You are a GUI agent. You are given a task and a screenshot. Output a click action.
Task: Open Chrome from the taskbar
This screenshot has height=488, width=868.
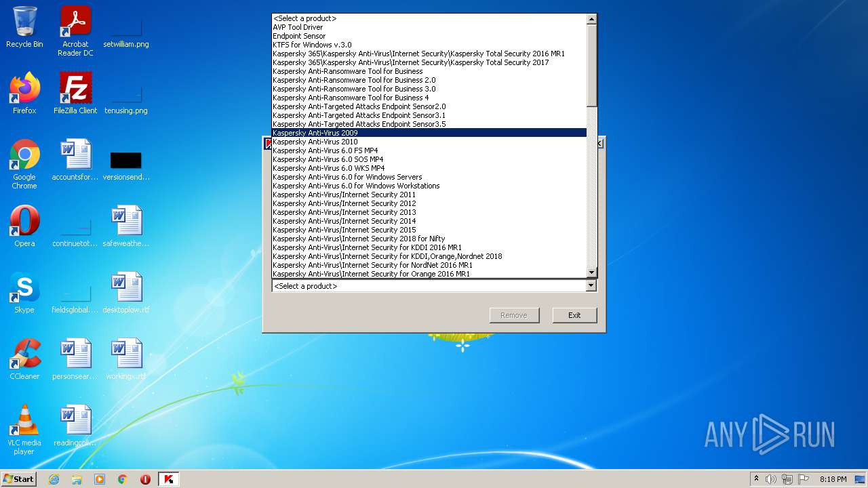[123, 479]
